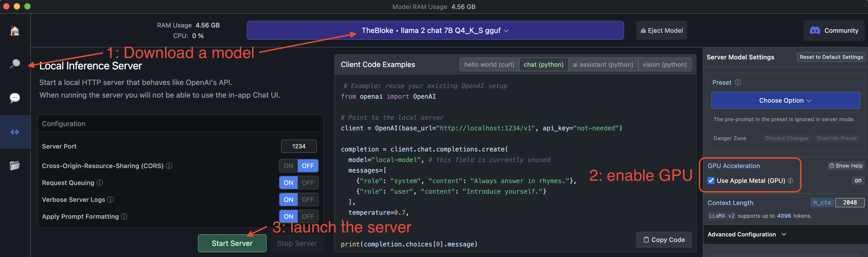The width and height of the screenshot is (868, 257).
Task: Open the model search magnifier icon
Action: (15, 64)
